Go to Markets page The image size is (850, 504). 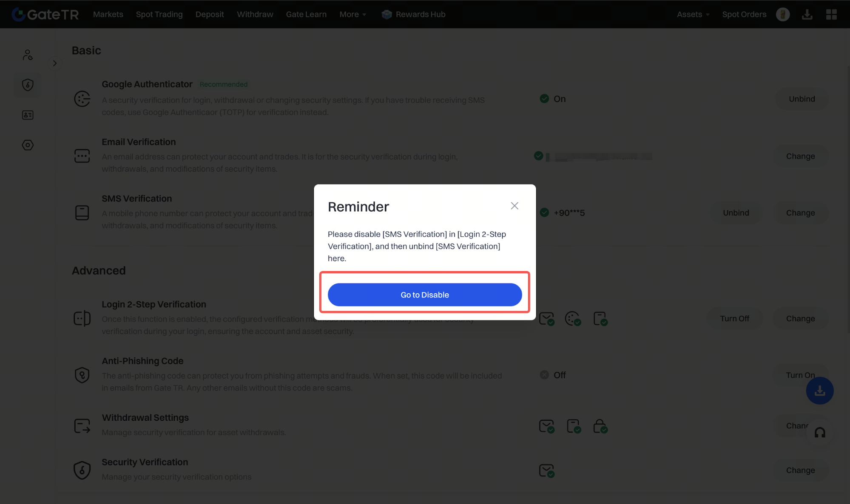click(x=108, y=14)
